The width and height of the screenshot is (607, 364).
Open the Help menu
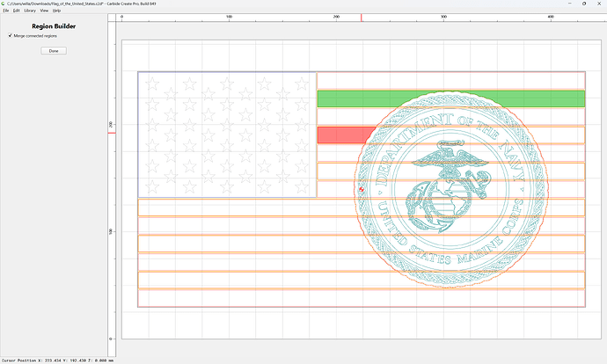point(56,11)
